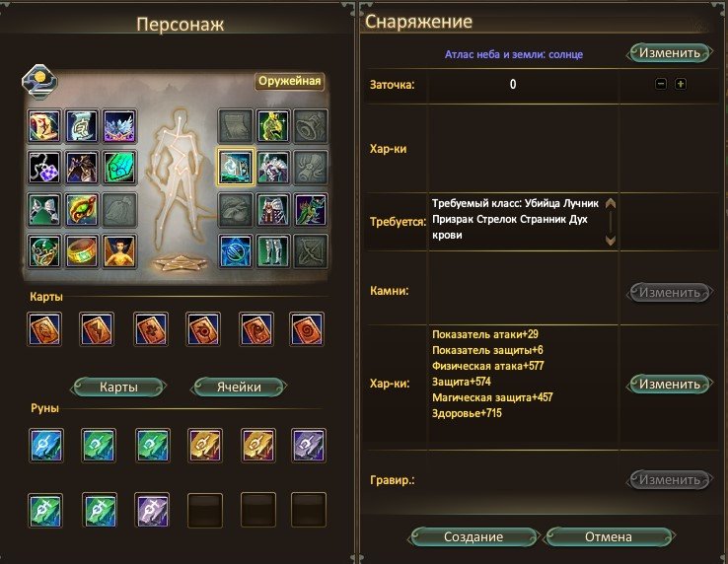Select the empty bow weapon slot
This screenshot has height=564, width=728.
point(311,251)
